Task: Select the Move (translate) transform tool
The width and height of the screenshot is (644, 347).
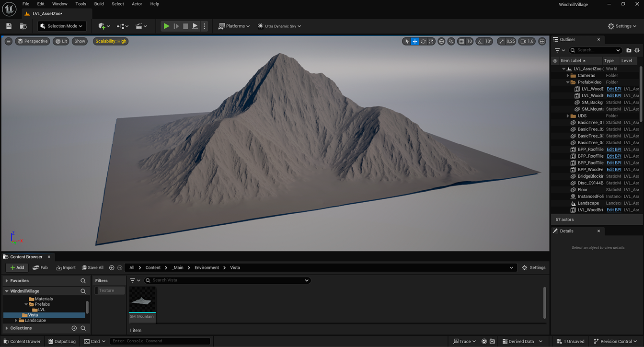Action: [414, 41]
